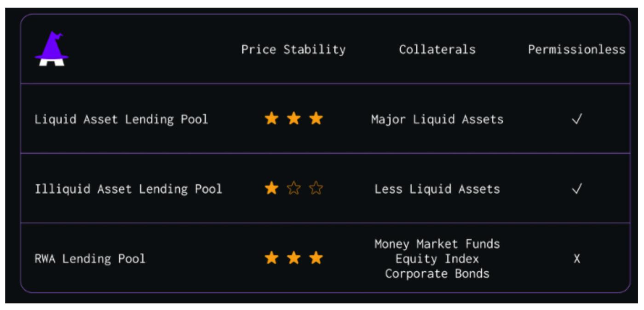Click the Major Liquid Assets collateral text

(437, 119)
